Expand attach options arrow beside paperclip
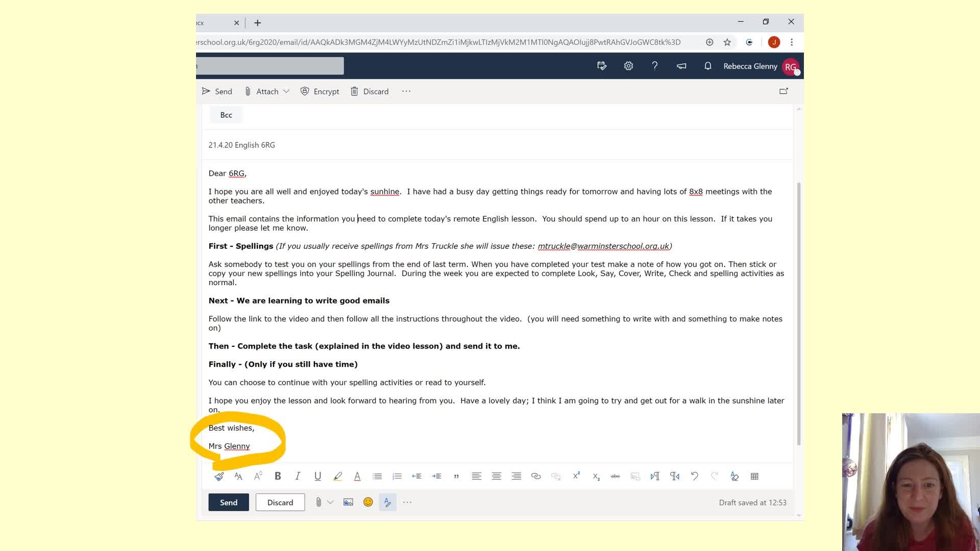Viewport: 980px width, 551px height. click(330, 503)
